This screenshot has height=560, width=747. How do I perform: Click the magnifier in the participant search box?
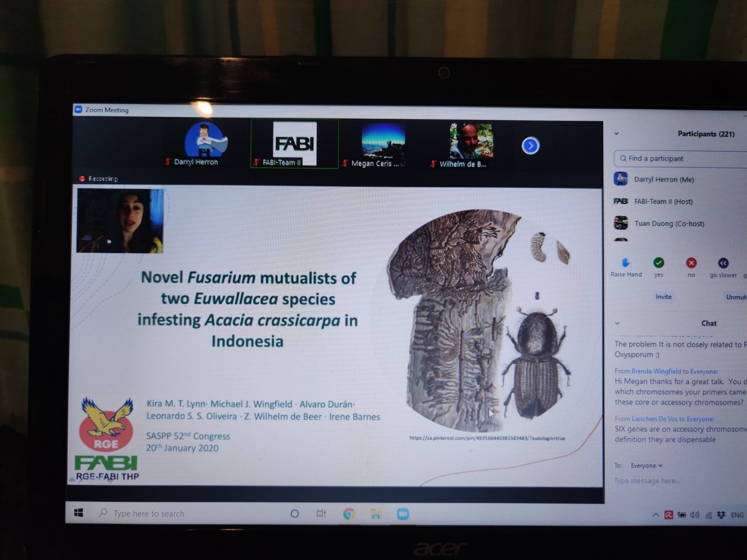[622, 158]
